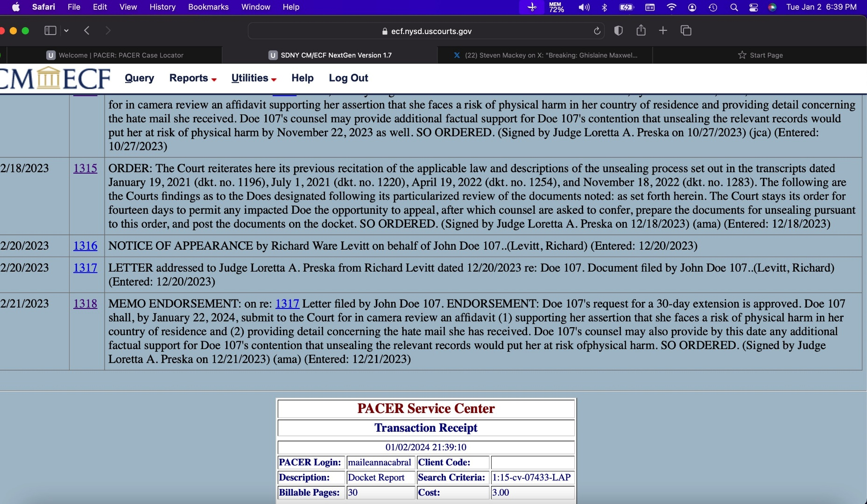The width and height of the screenshot is (867, 504).
Task: Go back with the back arrow
Action: [87, 30]
